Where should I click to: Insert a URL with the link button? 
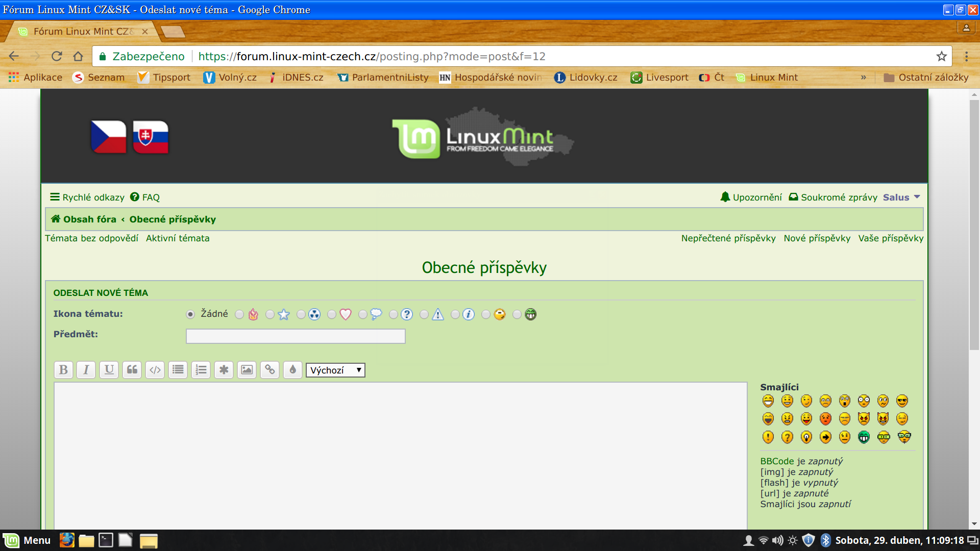click(x=270, y=370)
